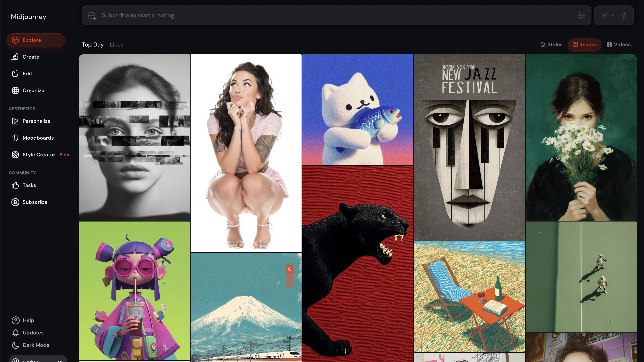Open the prompt settings sliders icon
The height and width of the screenshot is (362, 644).
point(582,16)
